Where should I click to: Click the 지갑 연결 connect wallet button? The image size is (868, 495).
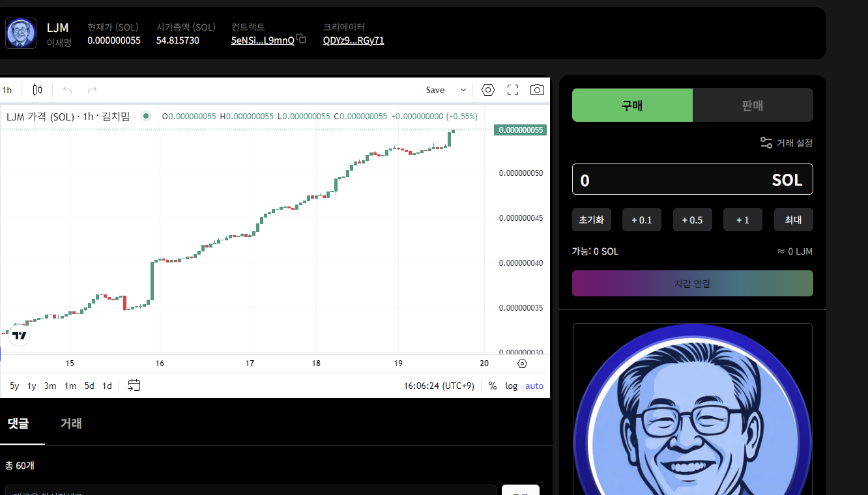(x=693, y=283)
